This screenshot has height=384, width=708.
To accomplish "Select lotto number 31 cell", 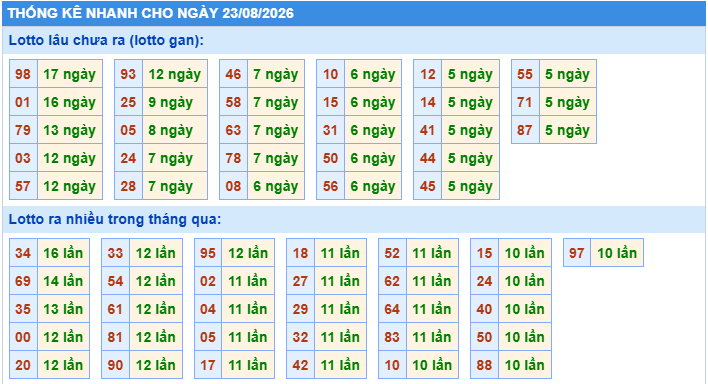I will (331, 130).
